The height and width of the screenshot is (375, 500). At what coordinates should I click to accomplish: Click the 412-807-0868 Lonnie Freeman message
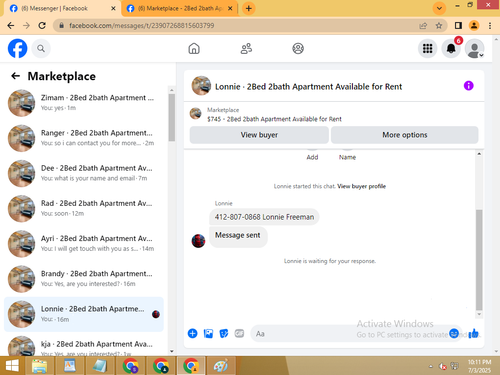[x=264, y=217]
